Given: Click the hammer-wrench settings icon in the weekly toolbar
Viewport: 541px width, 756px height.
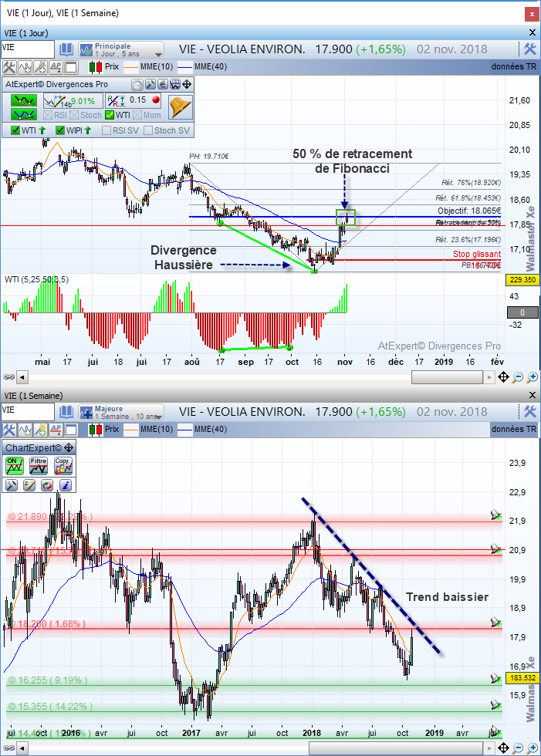Looking at the screenshot, I should (9, 430).
